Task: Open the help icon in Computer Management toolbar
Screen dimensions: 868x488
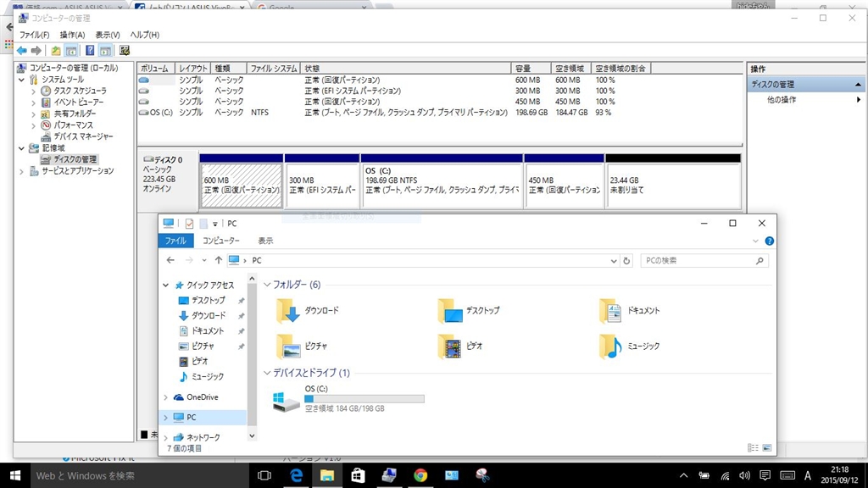Action: 90,51
